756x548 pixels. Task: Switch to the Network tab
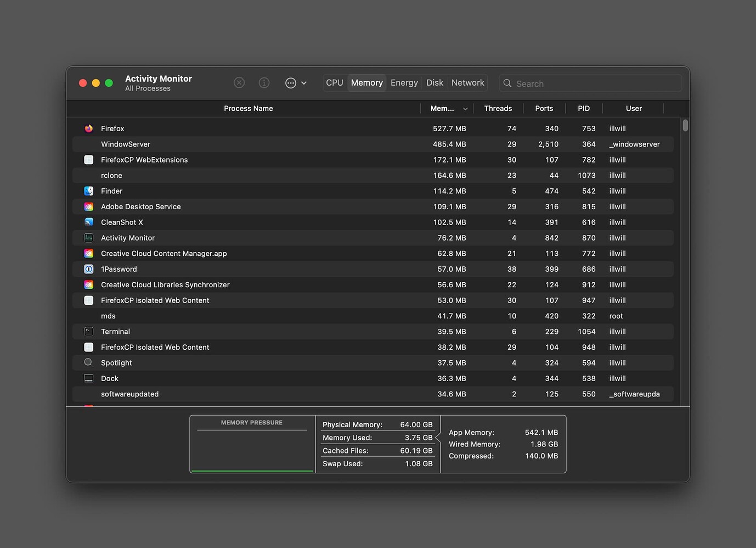pos(467,82)
